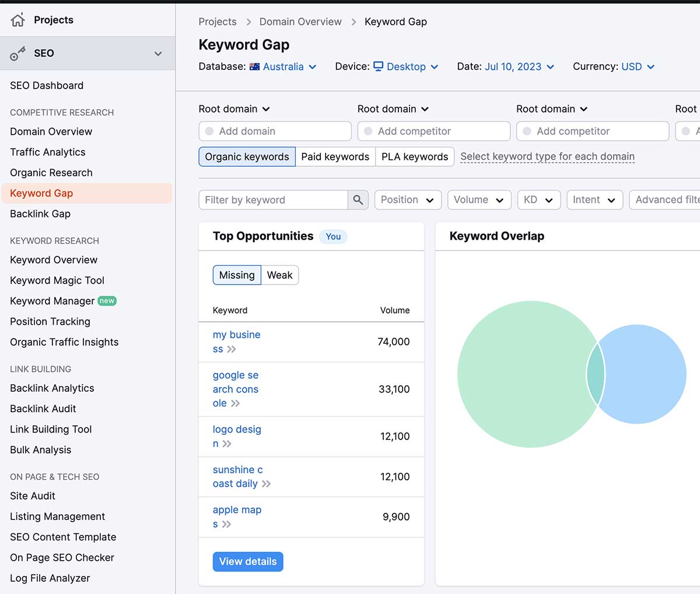Open the Date Jul 10, 2023 dropdown
This screenshot has width=700, height=594.
519,66
